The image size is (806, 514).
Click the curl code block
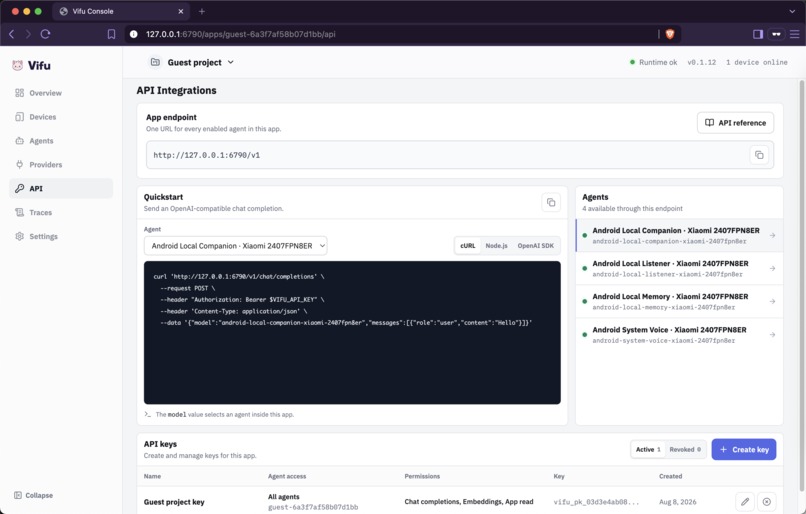click(352, 333)
